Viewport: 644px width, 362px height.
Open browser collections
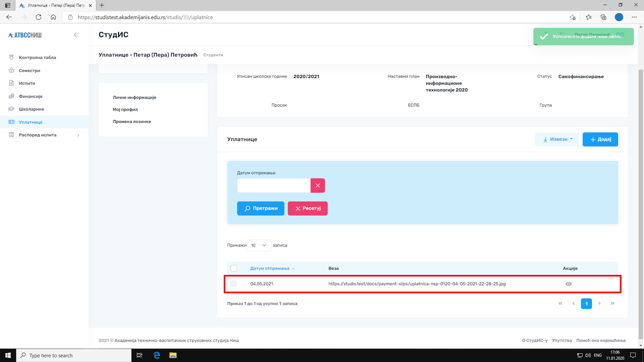click(x=603, y=17)
